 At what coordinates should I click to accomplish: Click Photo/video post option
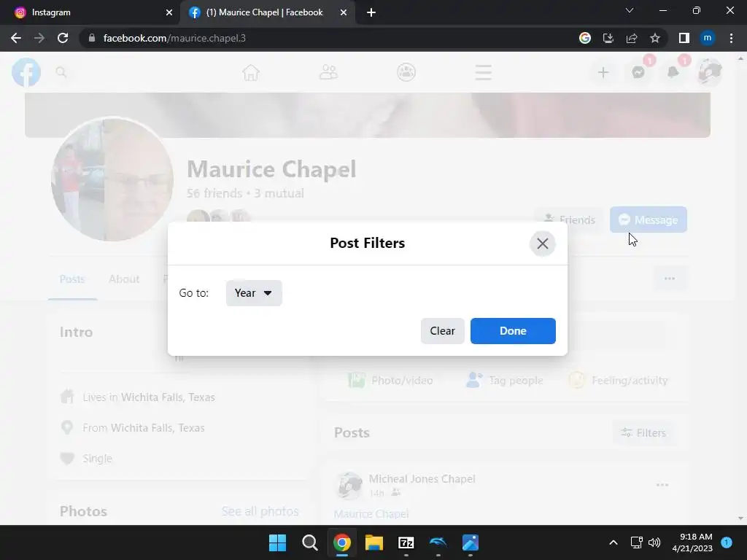pos(391,381)
